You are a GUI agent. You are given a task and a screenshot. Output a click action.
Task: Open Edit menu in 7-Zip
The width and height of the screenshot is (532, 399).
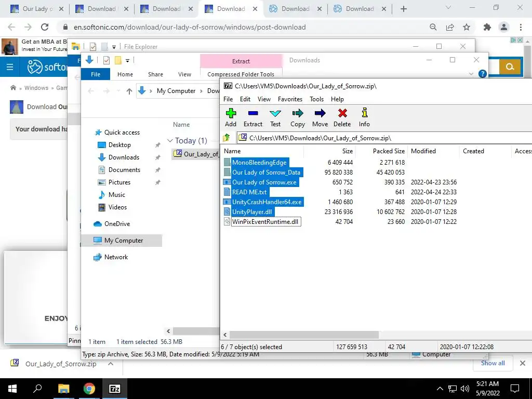coord(245,99)
